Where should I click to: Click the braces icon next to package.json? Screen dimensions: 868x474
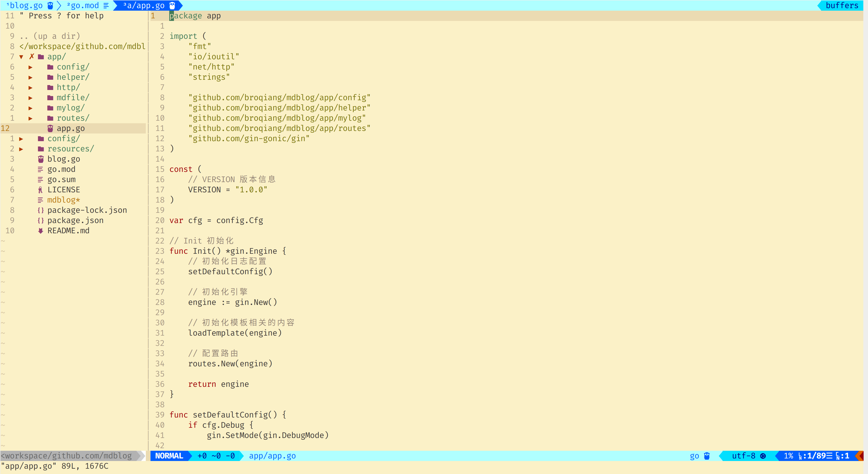click(41, 220)
